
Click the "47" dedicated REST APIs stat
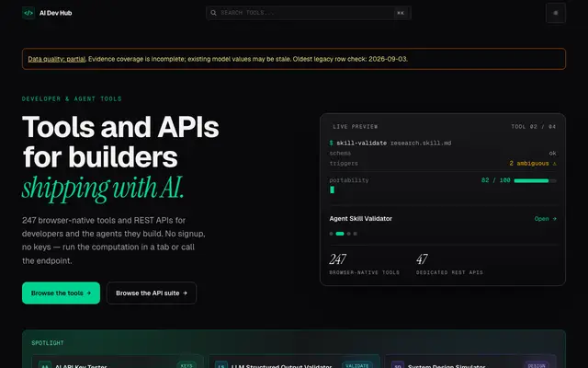pyautogui.click(x=422, y=259)
